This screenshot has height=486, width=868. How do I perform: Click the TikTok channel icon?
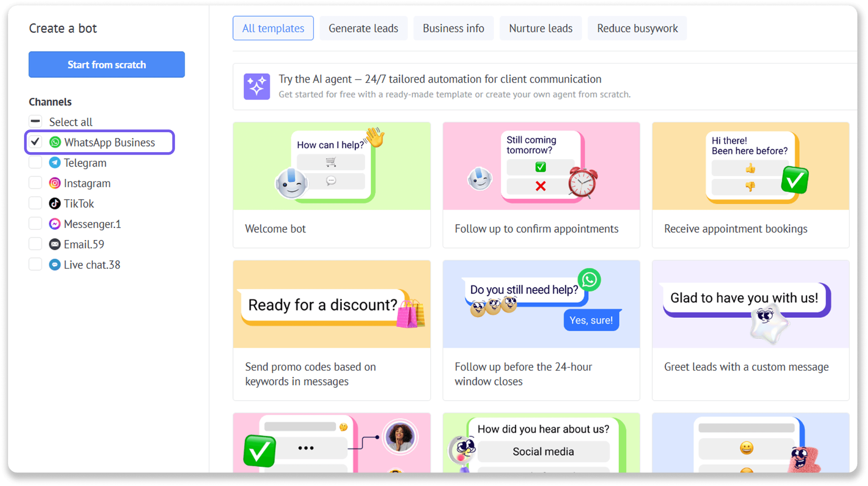pos(55,203)
